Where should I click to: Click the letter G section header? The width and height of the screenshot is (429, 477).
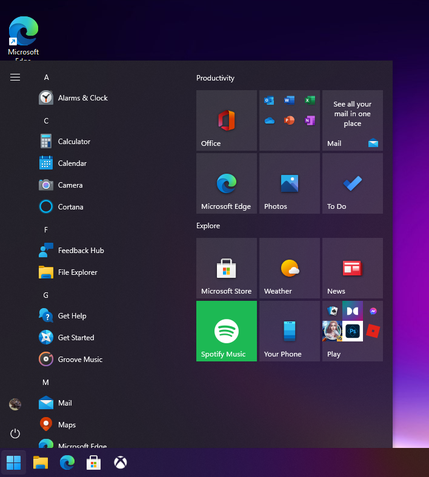(46, 295)
